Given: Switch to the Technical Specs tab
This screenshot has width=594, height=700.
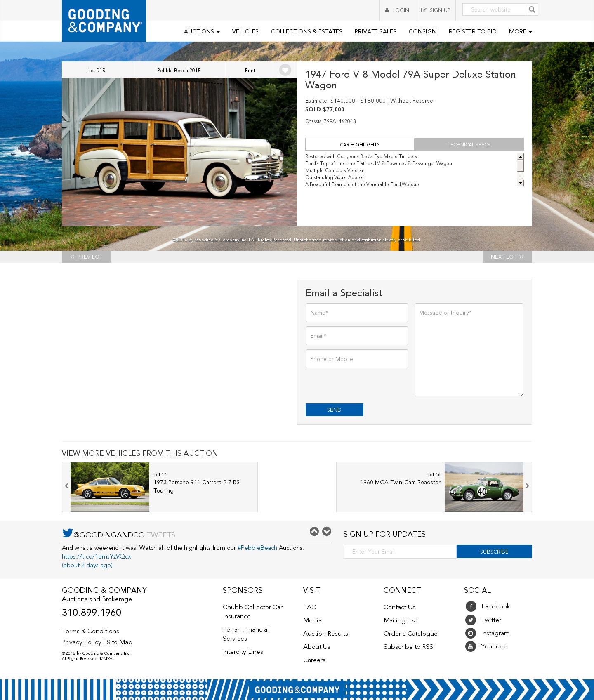Looking at the screenshot, I should 469,144.
